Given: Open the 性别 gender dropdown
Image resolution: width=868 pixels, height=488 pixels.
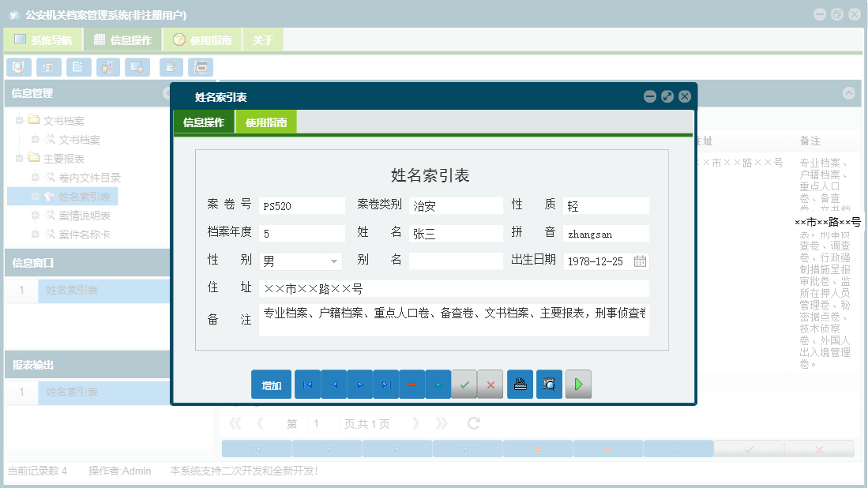Looking at the screenshot, I should point(333,261).
